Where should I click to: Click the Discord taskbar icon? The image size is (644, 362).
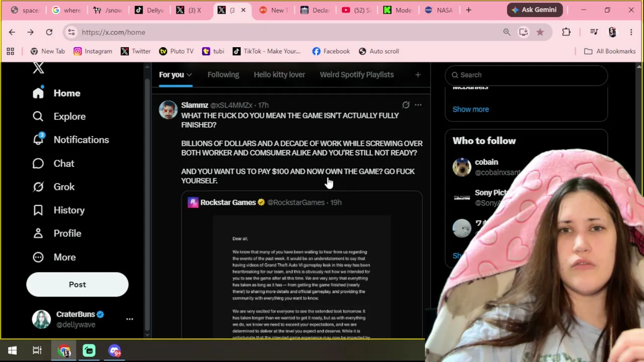(x=114, y=351)
